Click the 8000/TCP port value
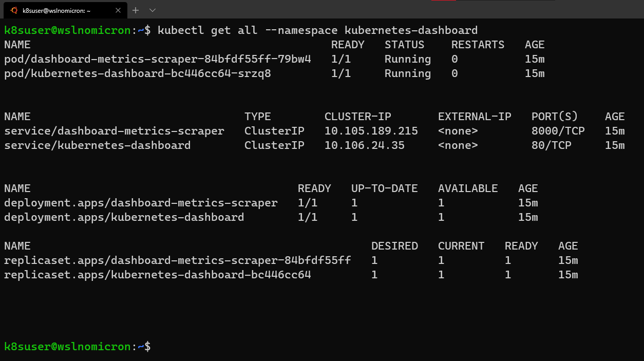 [558, 130]
